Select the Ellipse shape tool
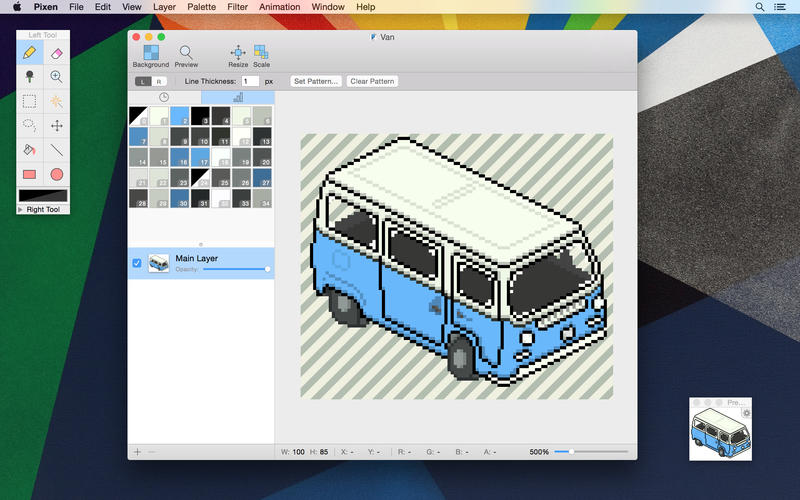Screen dimensions: 800x500 [57, 174]
